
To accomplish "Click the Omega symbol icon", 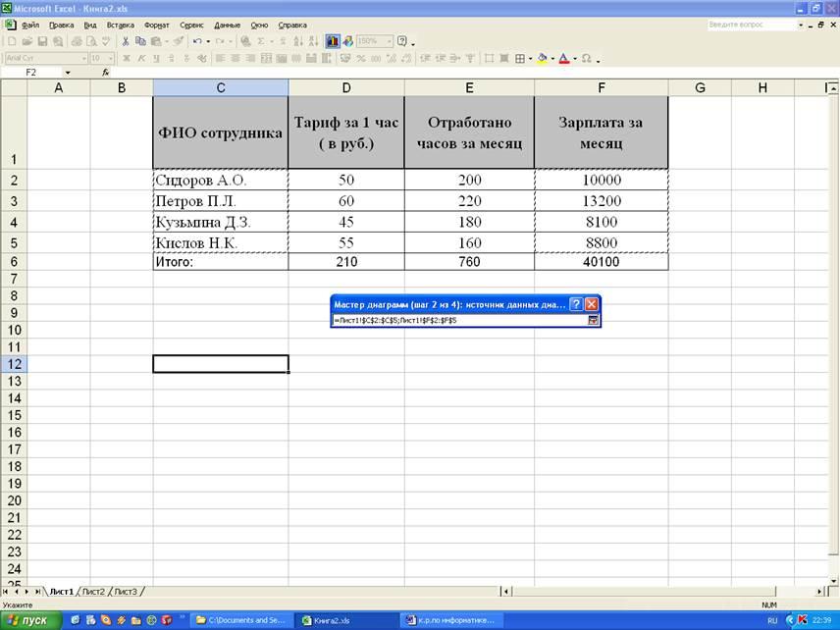I will point(586,58).
